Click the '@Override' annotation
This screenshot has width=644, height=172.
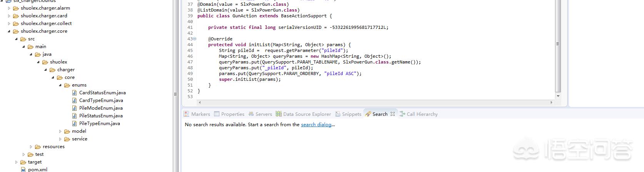(220, 39)
